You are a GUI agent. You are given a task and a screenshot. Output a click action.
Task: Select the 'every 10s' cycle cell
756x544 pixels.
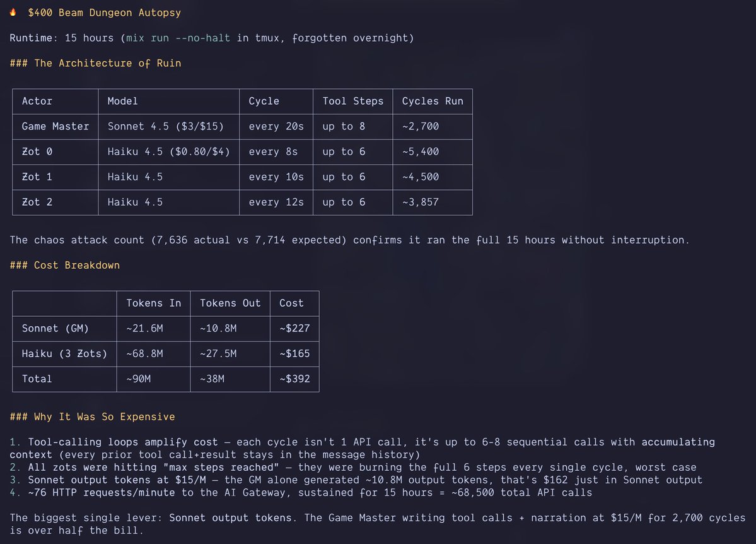click(x=276, y=177)
